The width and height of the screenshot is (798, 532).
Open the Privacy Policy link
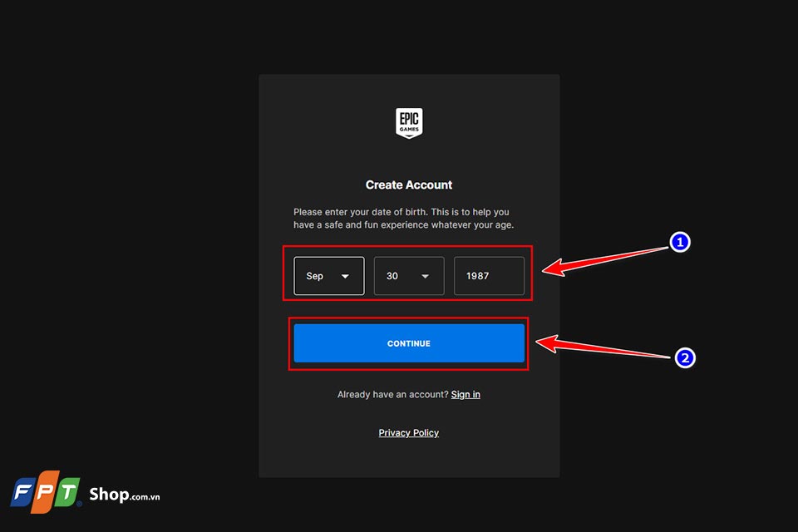pyautogui.click(x=409, y=433)
